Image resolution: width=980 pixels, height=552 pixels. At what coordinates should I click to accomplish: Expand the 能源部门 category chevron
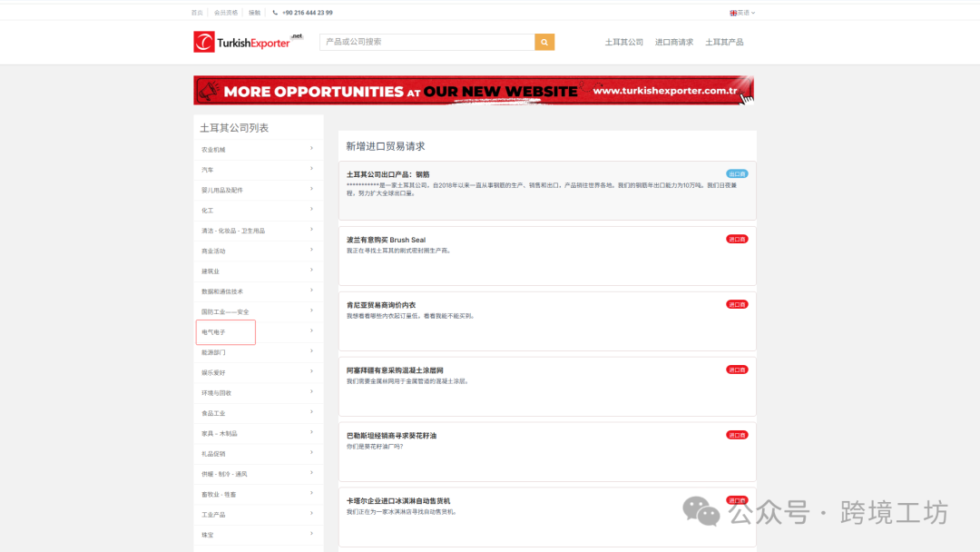311,351
